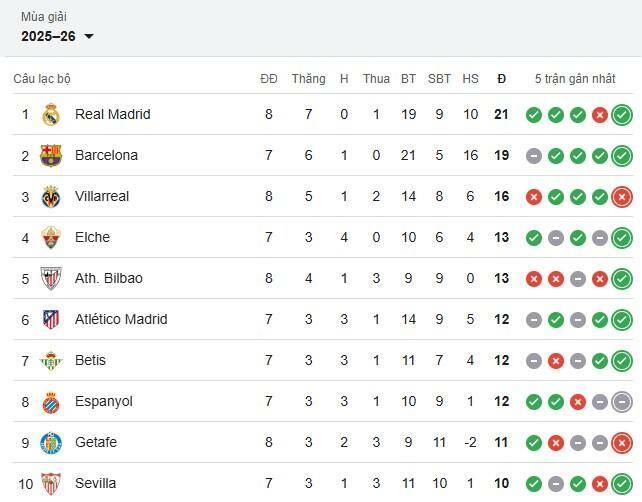Click the Betis club crest
This screenshot has height=502, width=642.
pyautogui.click(x=51, y=360)
